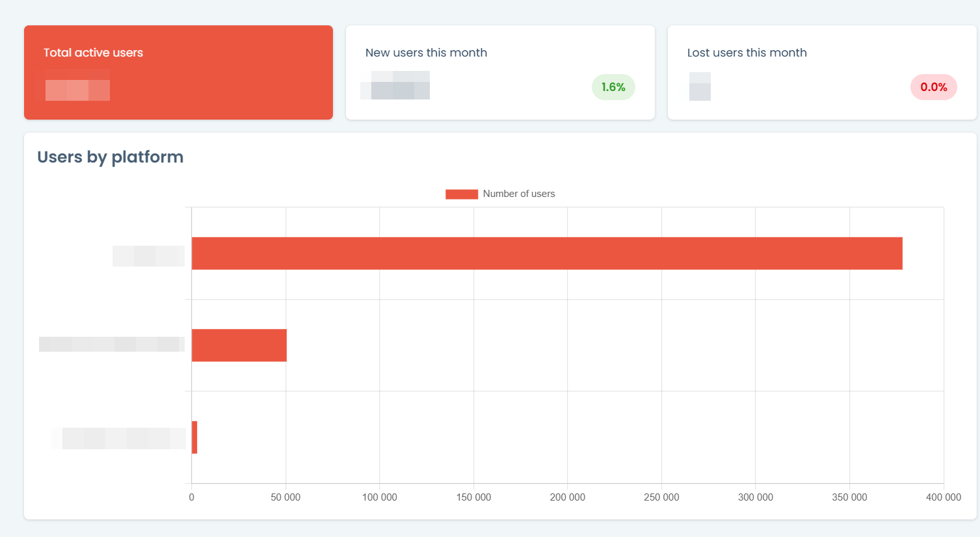Click the blurred Total active users value
The width and height of the screenshot is (980, 537).
77,90
